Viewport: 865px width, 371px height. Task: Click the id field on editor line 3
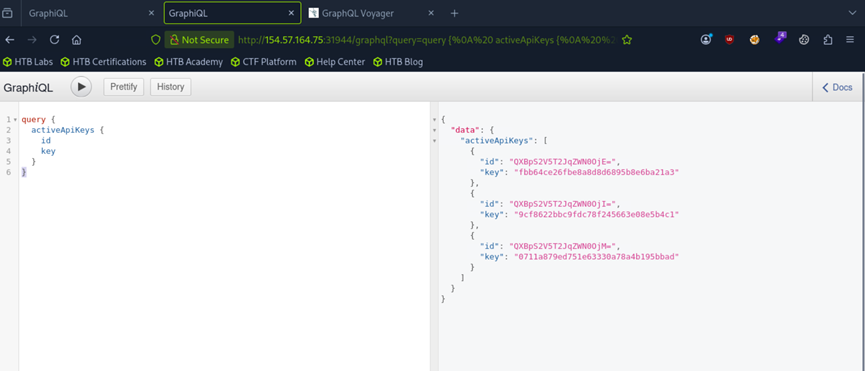click(x=46, y=141)
